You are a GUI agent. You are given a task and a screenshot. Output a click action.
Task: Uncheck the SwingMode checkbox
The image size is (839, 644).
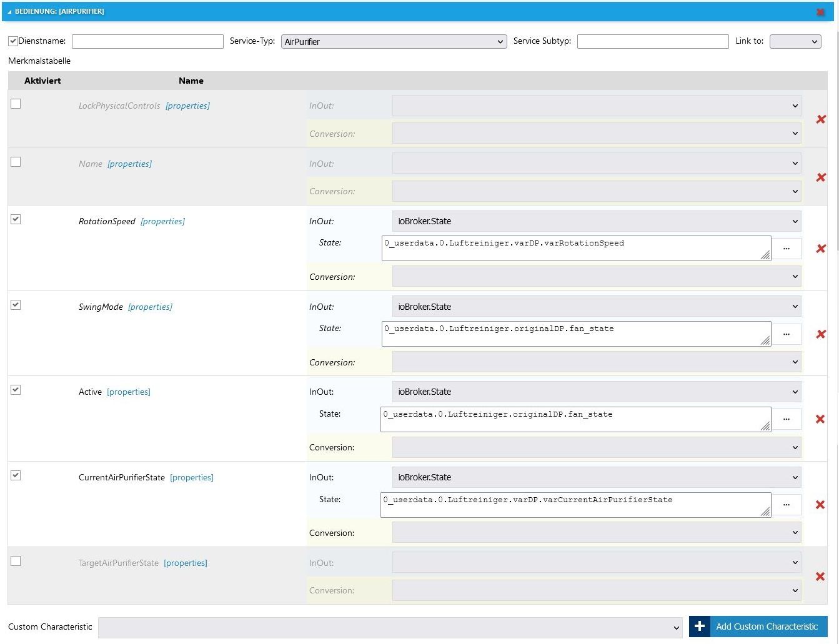click(x=16, y=305)
